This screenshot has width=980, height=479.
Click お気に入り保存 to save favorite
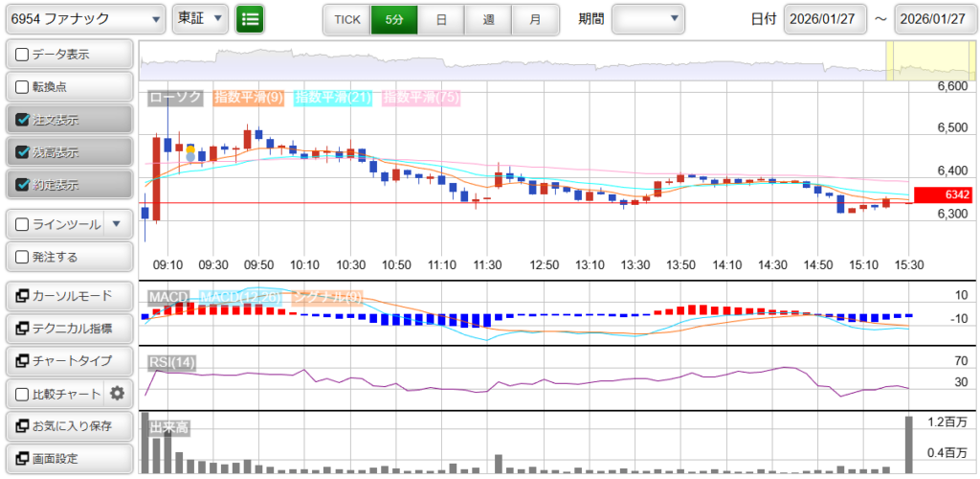pos(69,425)
